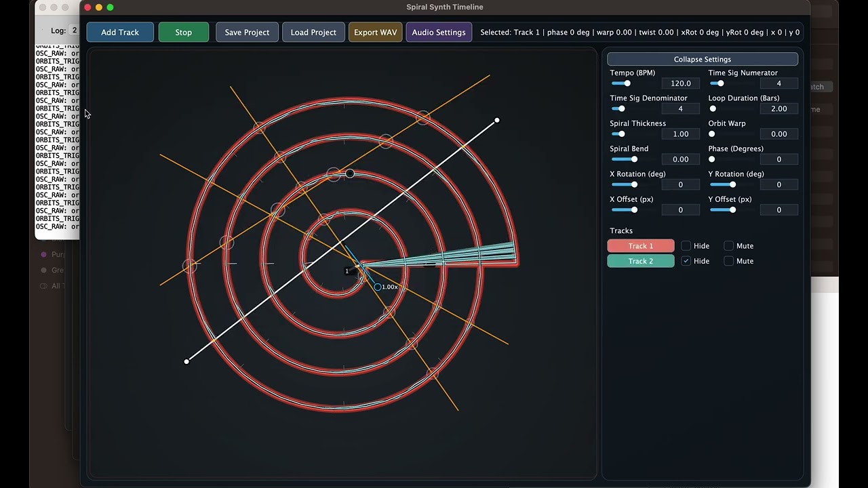Adjust the Spiral Thickness slider

(x=633, y=134)
